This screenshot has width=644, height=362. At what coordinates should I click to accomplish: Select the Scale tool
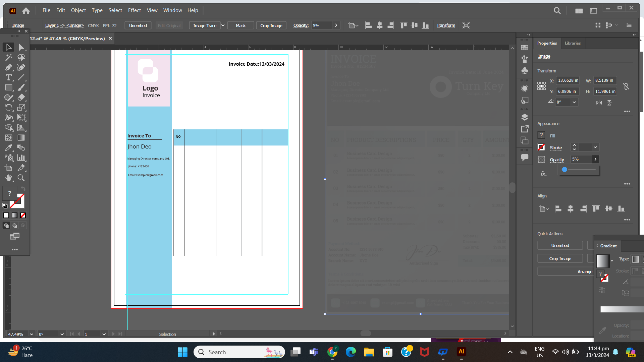(21, 108)
